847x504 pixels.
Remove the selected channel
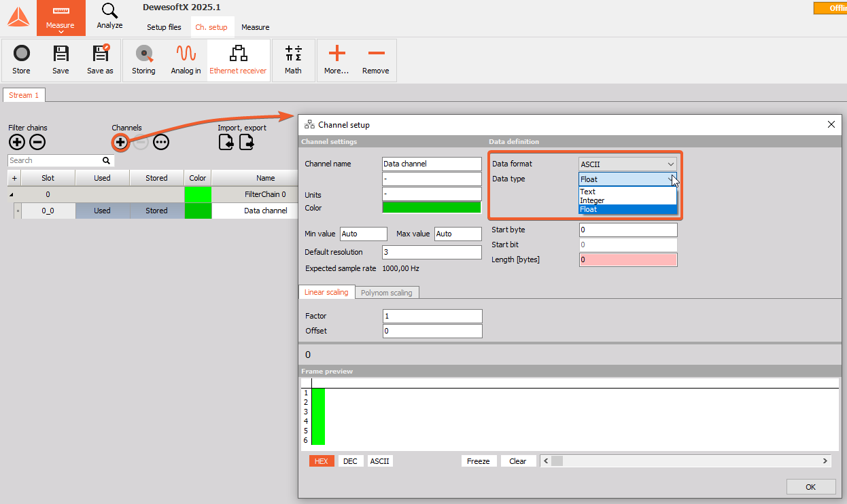click(x=140, y=142)
